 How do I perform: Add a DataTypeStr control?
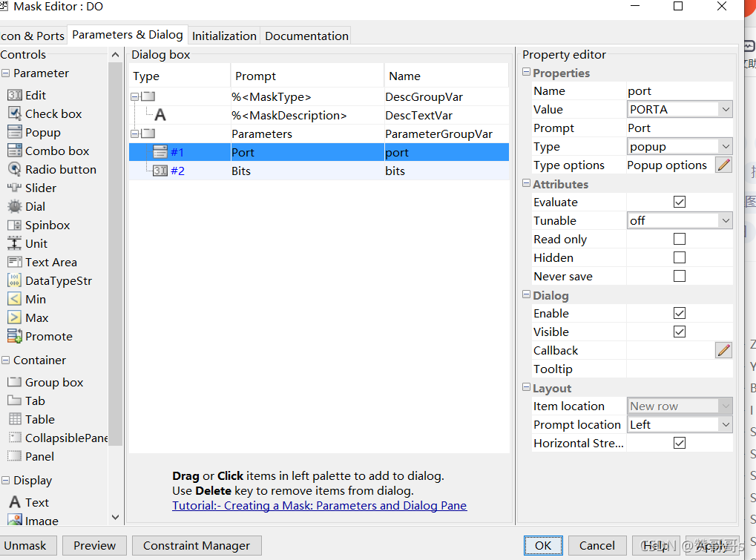[50, 280]
